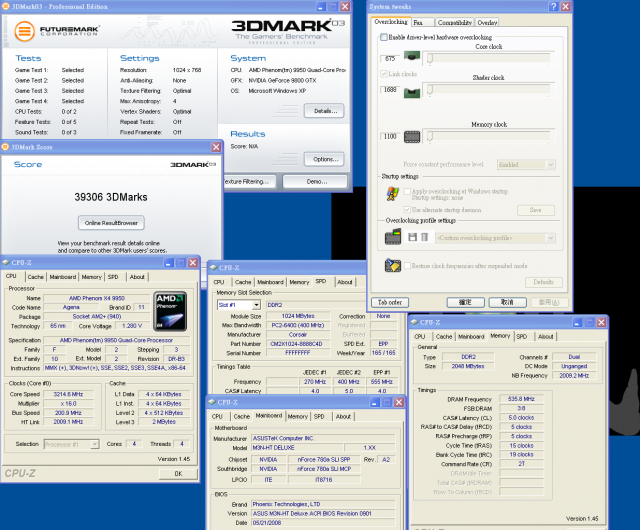Check Restore clock frequencies after suspended mode

(407, 266)
